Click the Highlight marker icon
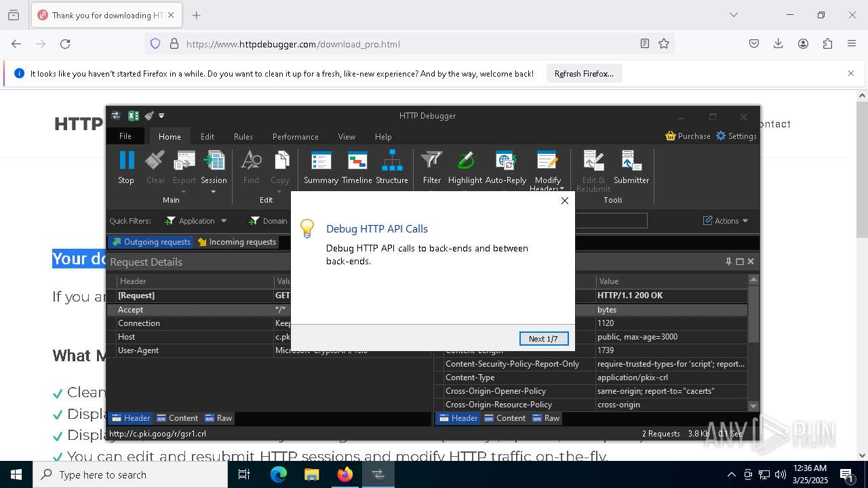Screen dimensions: 868x488 (x=465, y=161)
